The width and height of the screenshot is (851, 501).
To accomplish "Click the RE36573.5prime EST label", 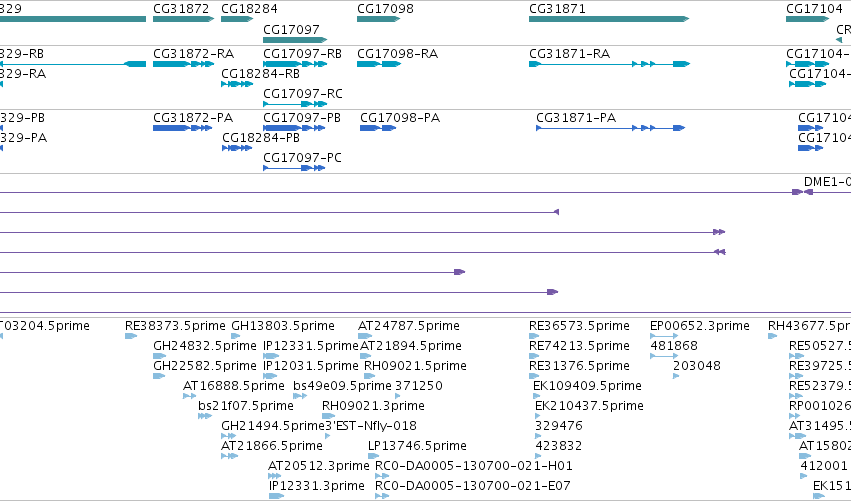I will tap(579, 326).
